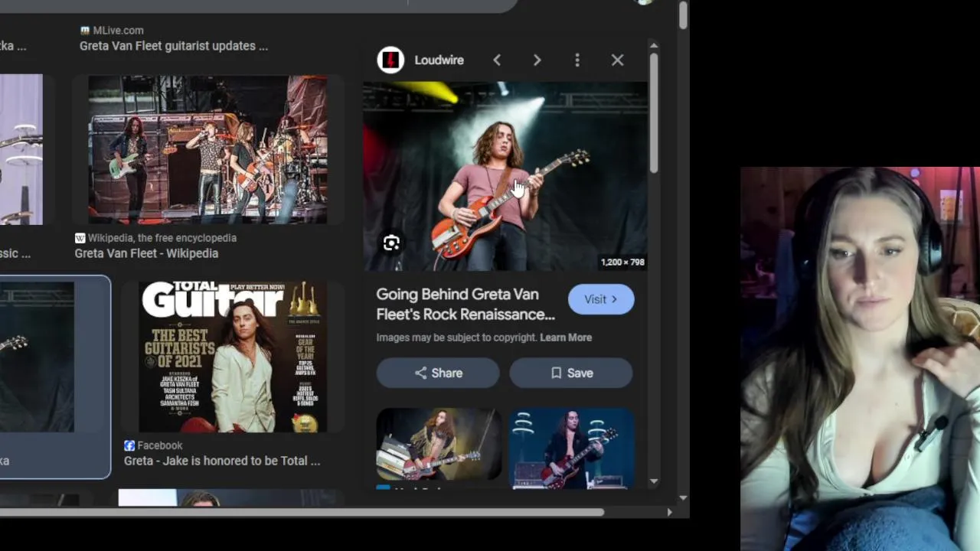Viewport: 980px width, 551px height.
Task: Open the Total Guitar magazine cover image
Action: click(233, 357)
